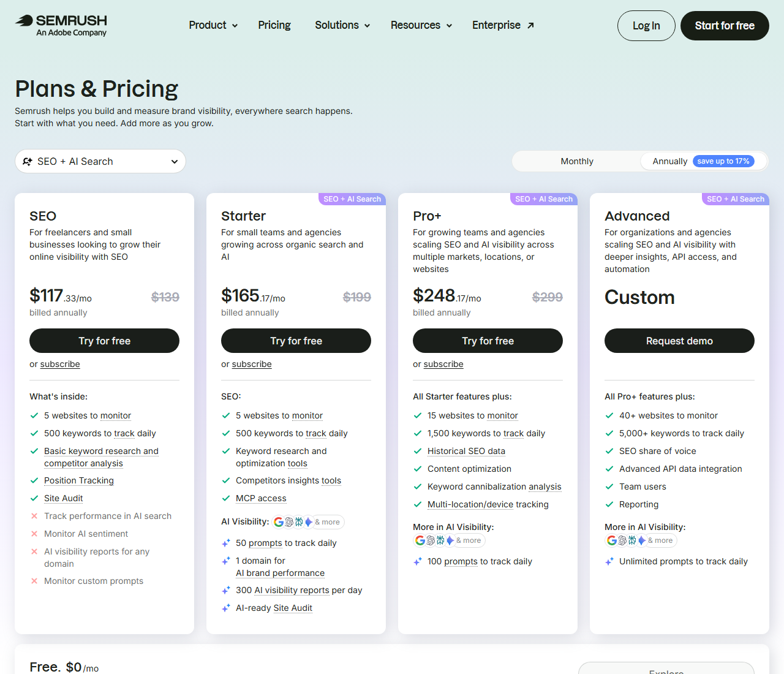Click subscribe link under SEO plan

point(60,364)
